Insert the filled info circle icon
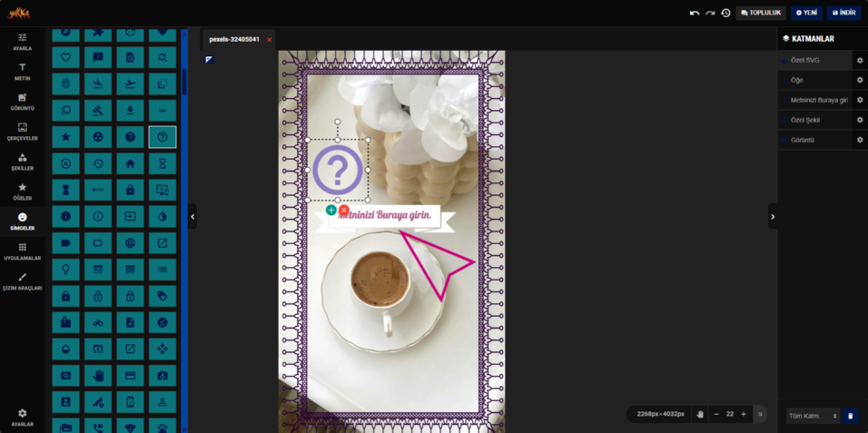 66,216
